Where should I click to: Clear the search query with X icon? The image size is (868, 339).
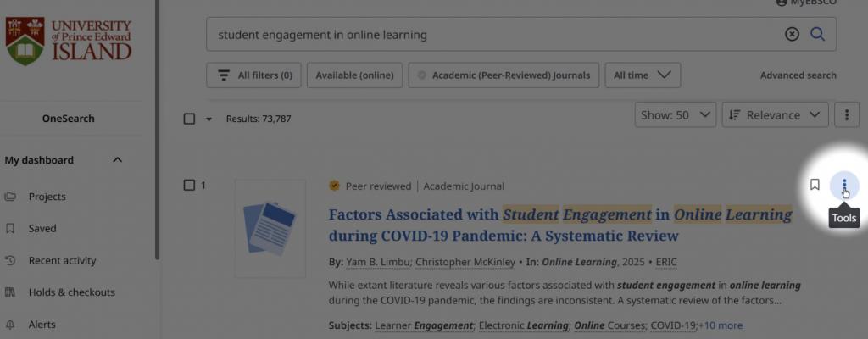[792, 35]
